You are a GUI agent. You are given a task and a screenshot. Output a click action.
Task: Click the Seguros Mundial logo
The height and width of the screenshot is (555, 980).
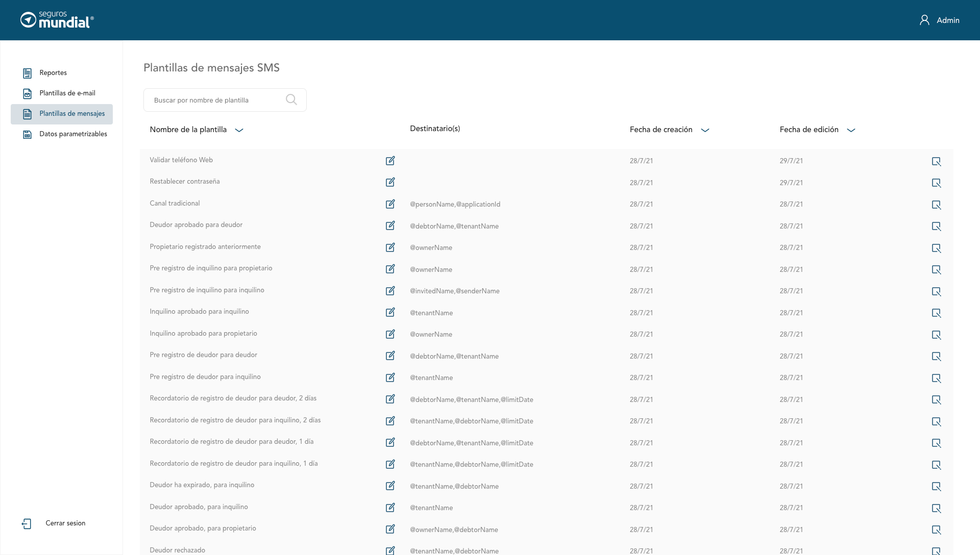(x=57, y=20)
